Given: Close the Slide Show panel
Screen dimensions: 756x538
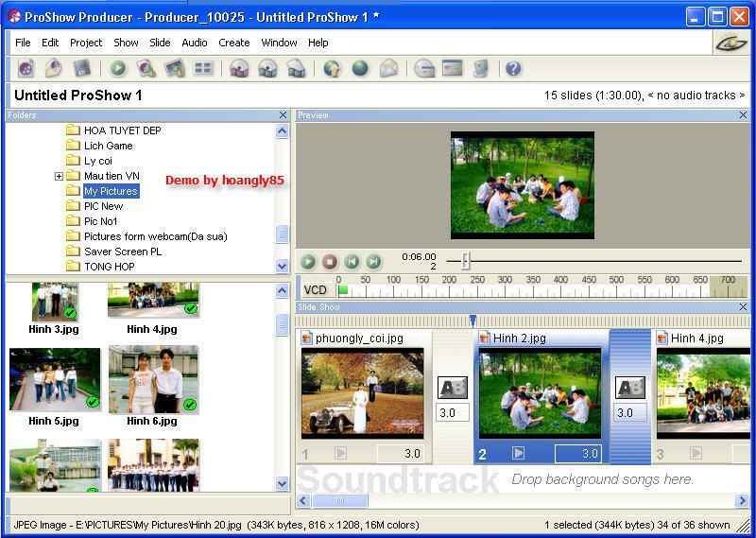Looking at the screenshot, I should 743,307.
